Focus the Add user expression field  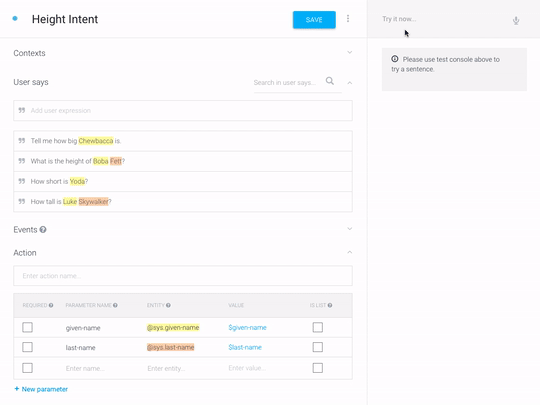(x=183, y=111)
